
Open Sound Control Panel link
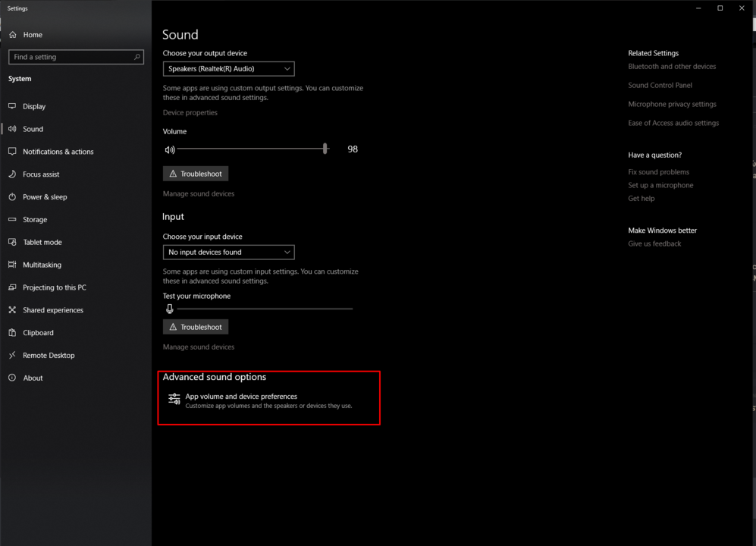pyautogui.click(x=660, y=86)
